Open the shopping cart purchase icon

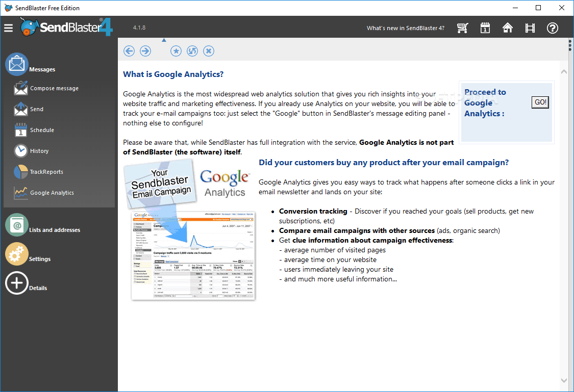pyautogui.click(x=462, y=28)
